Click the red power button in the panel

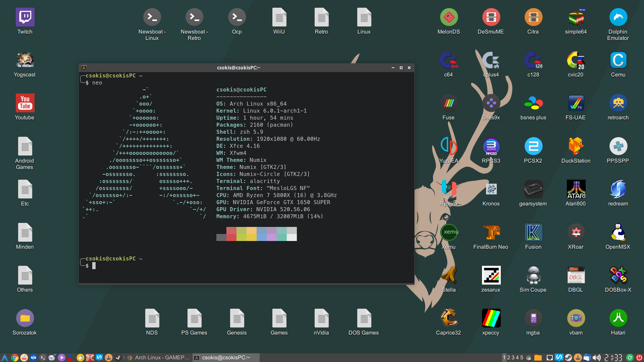coord(639,358)
